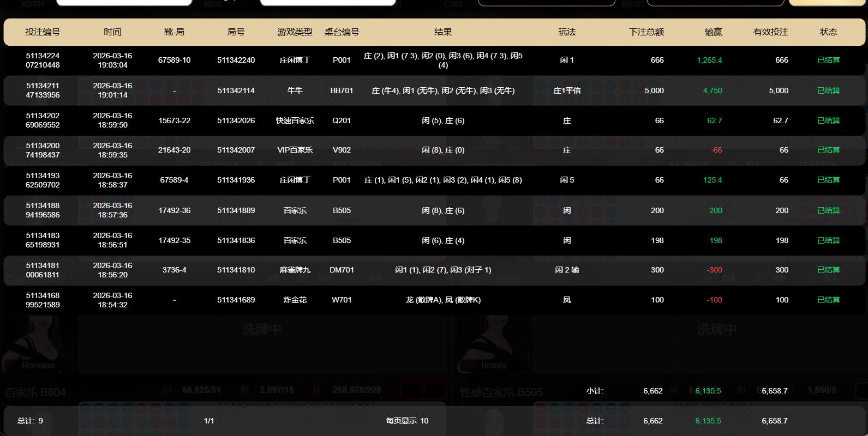Click the 游戏类型 column header
Image resolution: width=868 pixels, height=436 pixels.
click(295, 32)
